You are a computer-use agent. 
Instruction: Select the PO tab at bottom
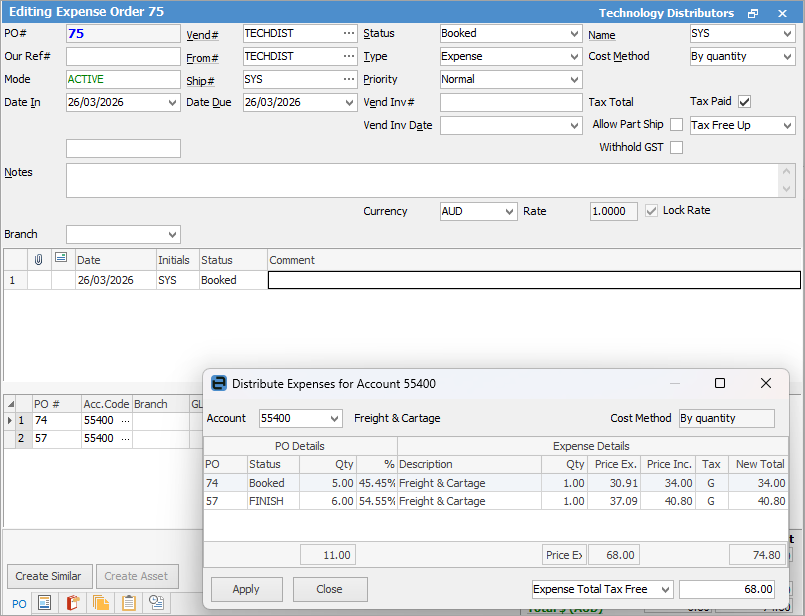19,603
